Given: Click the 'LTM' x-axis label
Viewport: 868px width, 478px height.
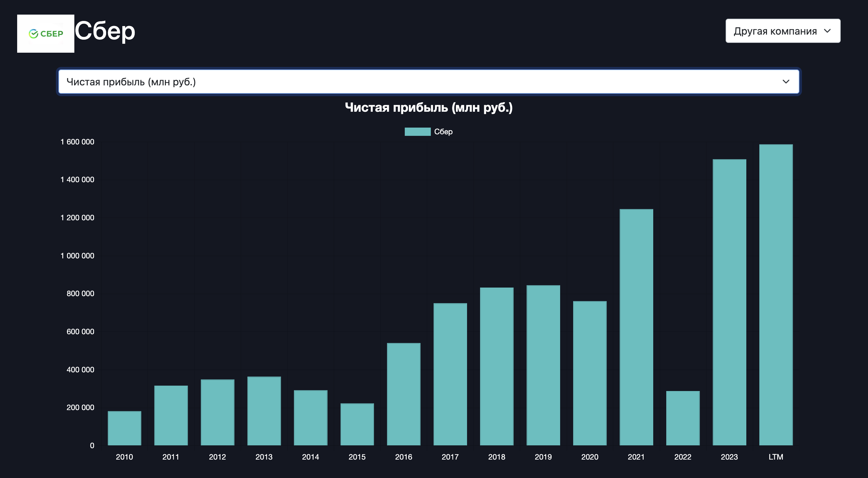Looking at the screenshot, I should coord(775,457).
